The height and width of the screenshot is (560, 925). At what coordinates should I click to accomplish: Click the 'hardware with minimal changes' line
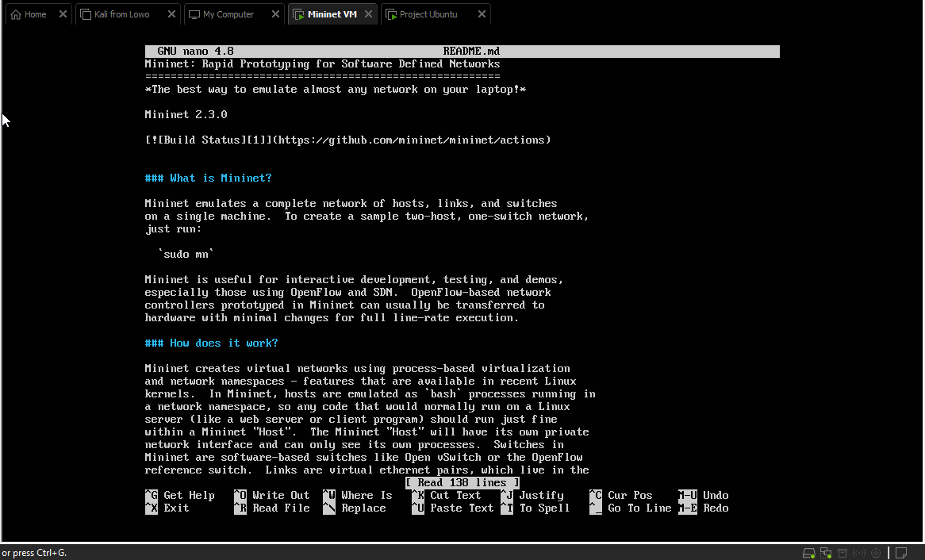click(332, 318)
